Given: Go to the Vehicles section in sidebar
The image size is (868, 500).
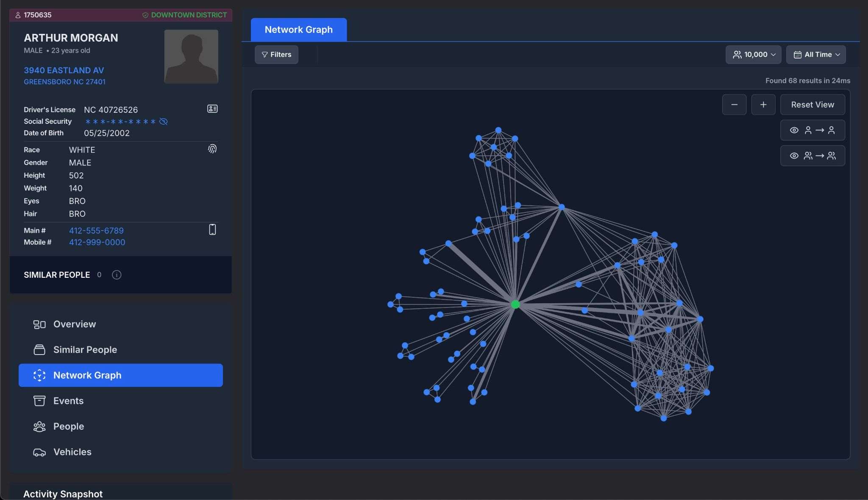Looking at the screenshot, I should point(72,452).
